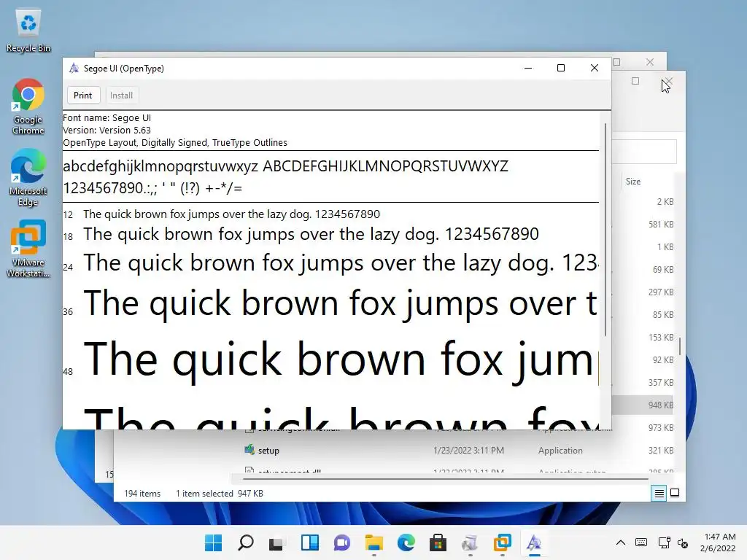This screenshot has width=747, height=560.
Task: Open the Recycle Bin desktop icon
Action: [28, 31]
